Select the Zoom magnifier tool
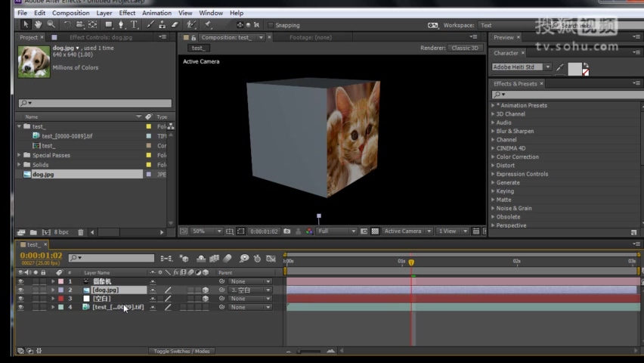 pos(51,25)
